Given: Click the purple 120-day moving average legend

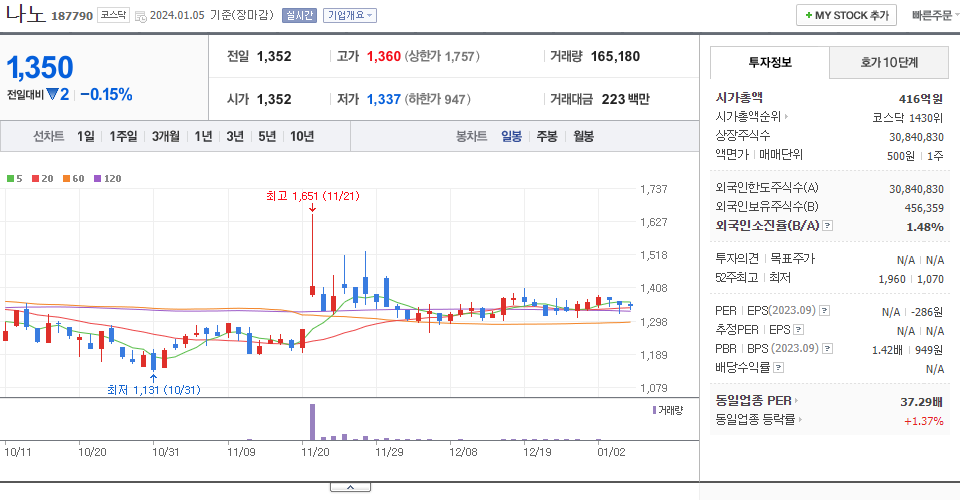Looking at the screenshot, I should (x=107, y=179).
